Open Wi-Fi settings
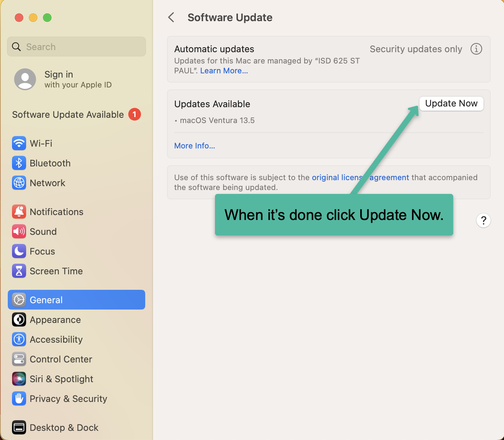 (x=76, y=143)
